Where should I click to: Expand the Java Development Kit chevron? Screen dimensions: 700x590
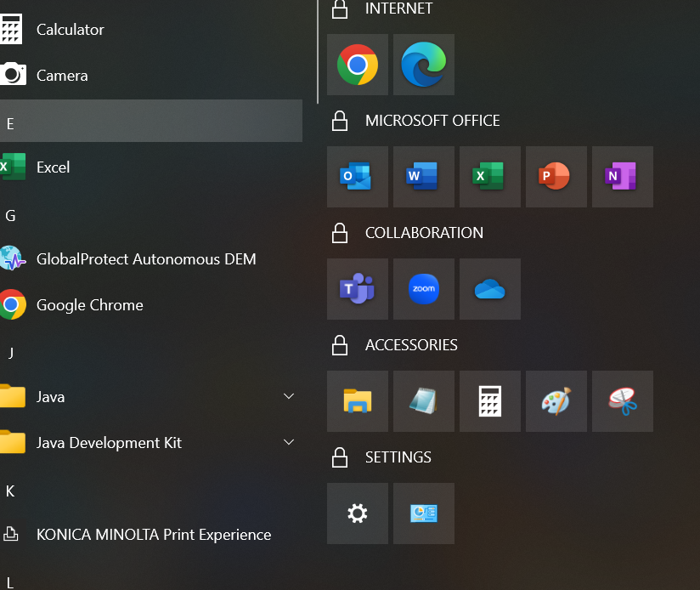pyautogui.click(x=289, y=442)
